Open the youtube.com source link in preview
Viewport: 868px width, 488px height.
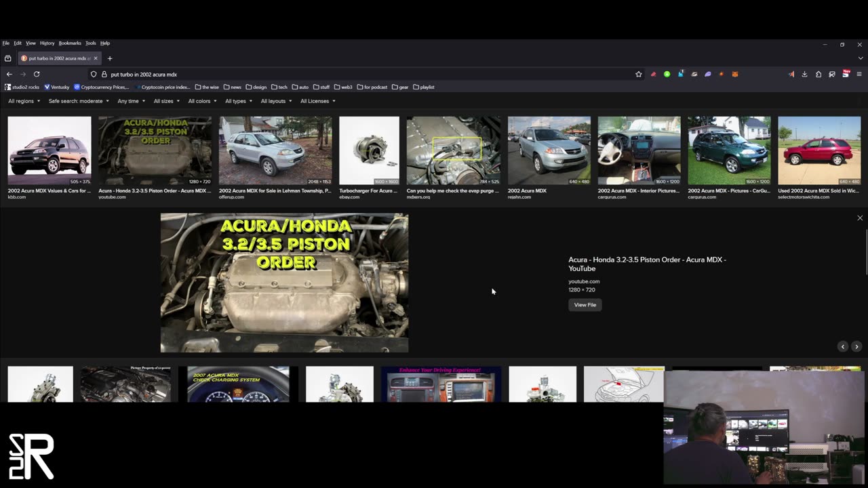point(584,281)
